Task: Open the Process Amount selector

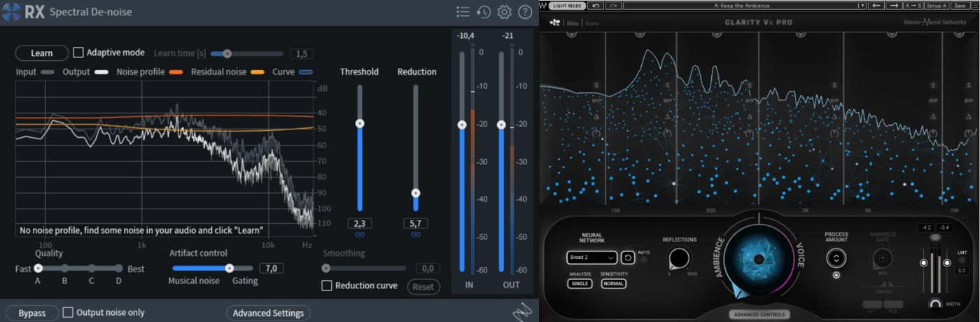Action: pyautogui.click(x=836, y=258)
